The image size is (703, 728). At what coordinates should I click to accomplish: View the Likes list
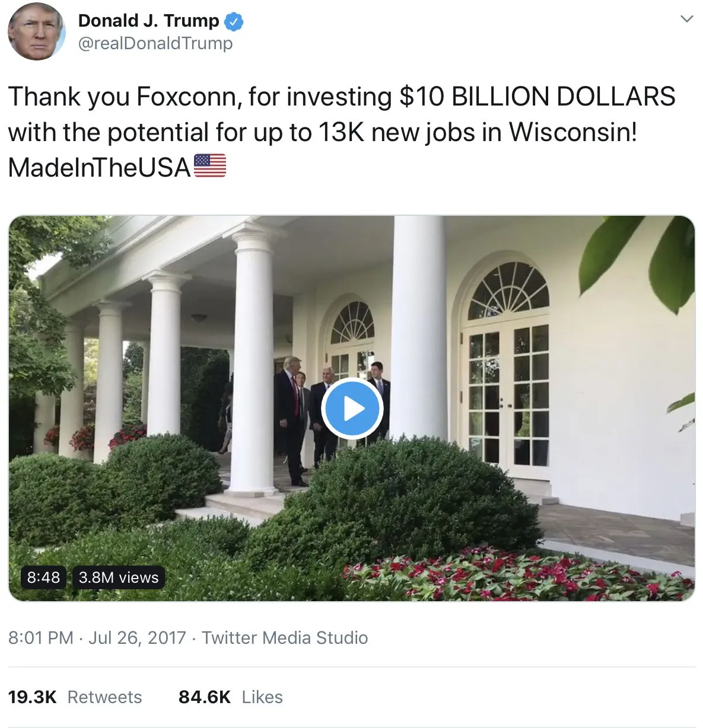pyautogui.click(x=262, y=697)
